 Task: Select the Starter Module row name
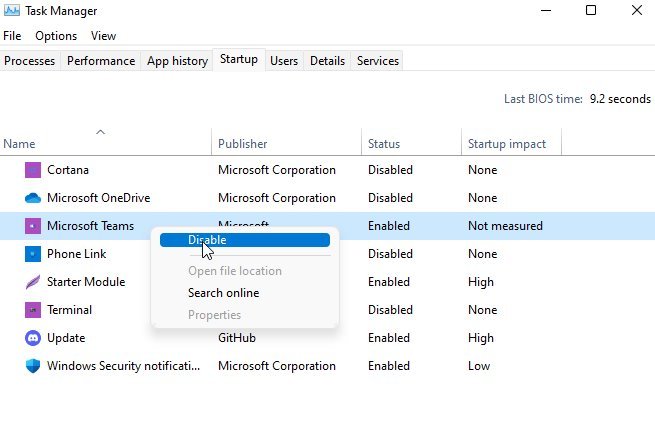(86, 282)
